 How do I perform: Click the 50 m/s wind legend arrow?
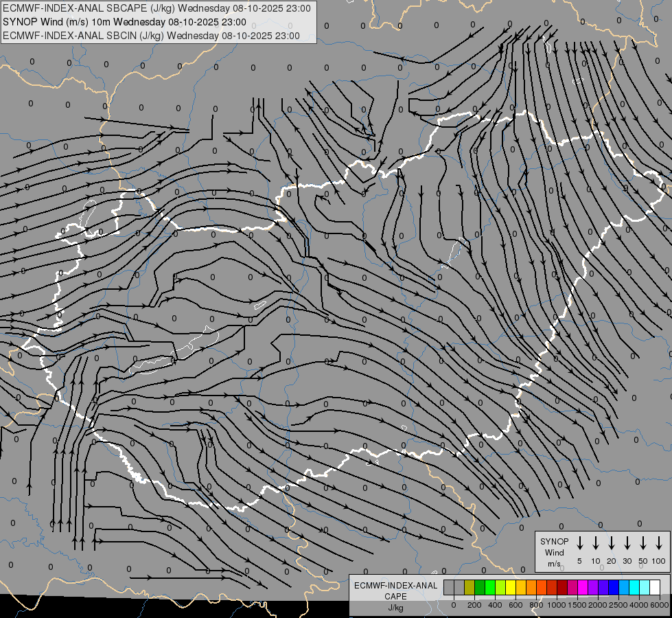pos(643,543)
